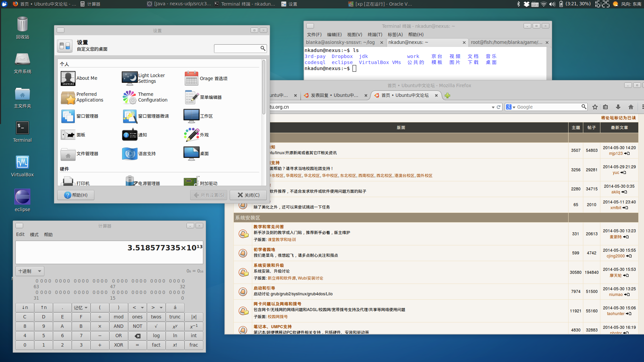Open 主文件夹 desktop icon
Image resolution: width=644 pixels, height=362 pixels.
[22, 98]
